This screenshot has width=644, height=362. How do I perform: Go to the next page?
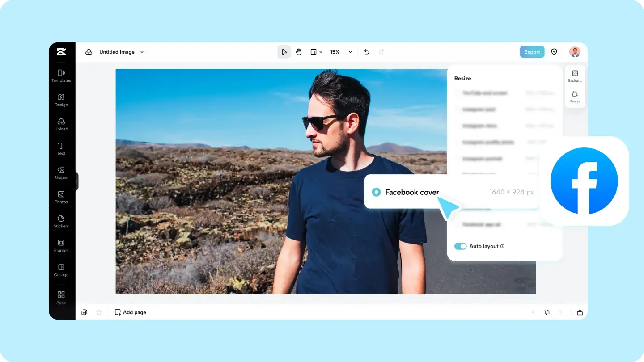click(x=561, y=312)
